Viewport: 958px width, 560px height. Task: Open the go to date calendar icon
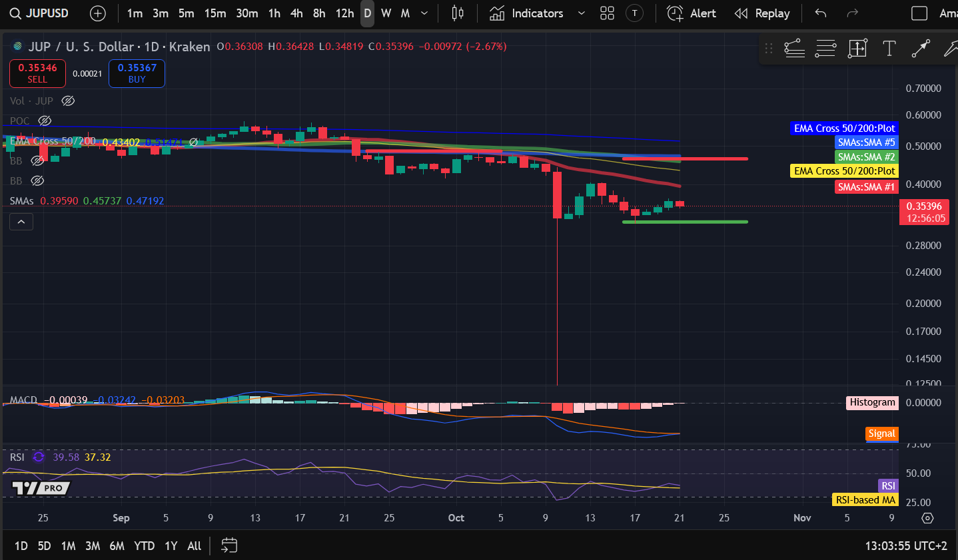pos(229,545)
